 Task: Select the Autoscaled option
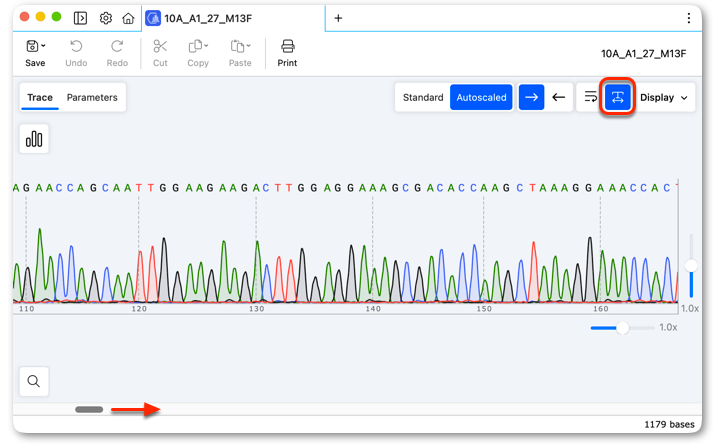click(481, 97)
